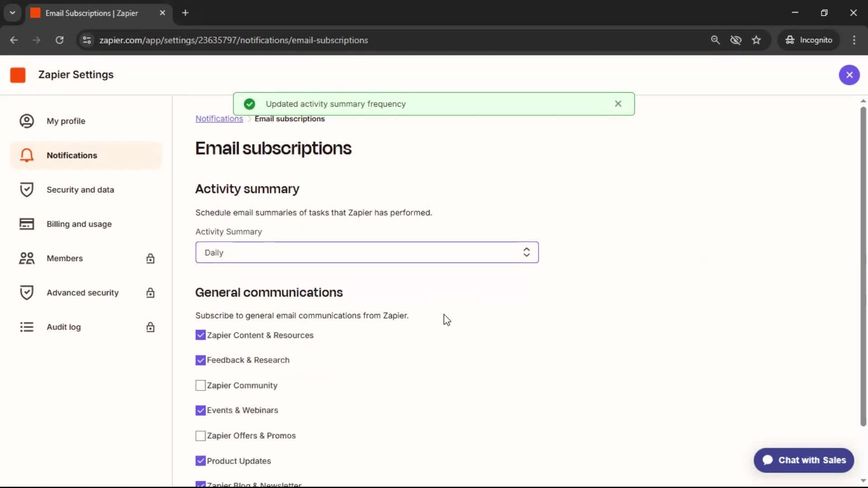Click scrollbar down arrow at bottom
Viewport: 868px width, 488px height.
coord(863,481)
